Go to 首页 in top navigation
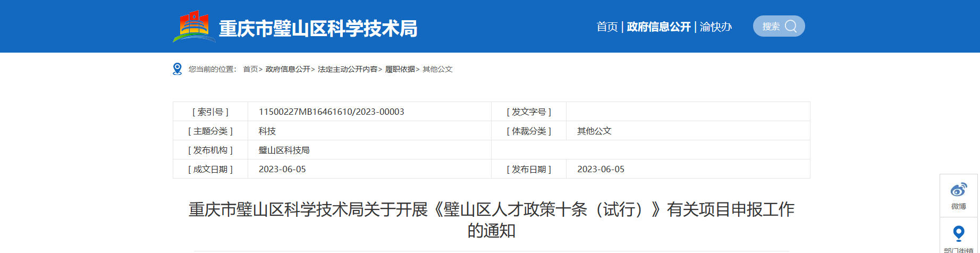This screenshot has width=980, height=253. pos(607,27)
